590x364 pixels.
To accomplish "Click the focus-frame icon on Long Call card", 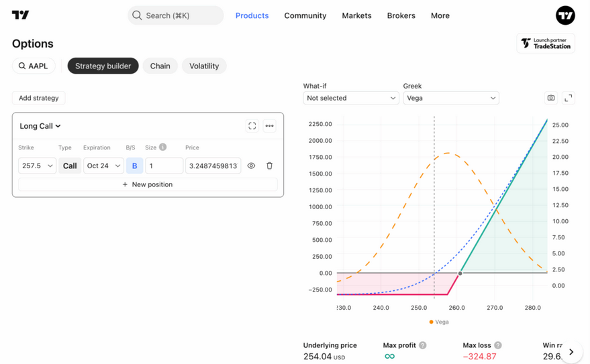I will [x=252, y=126].
